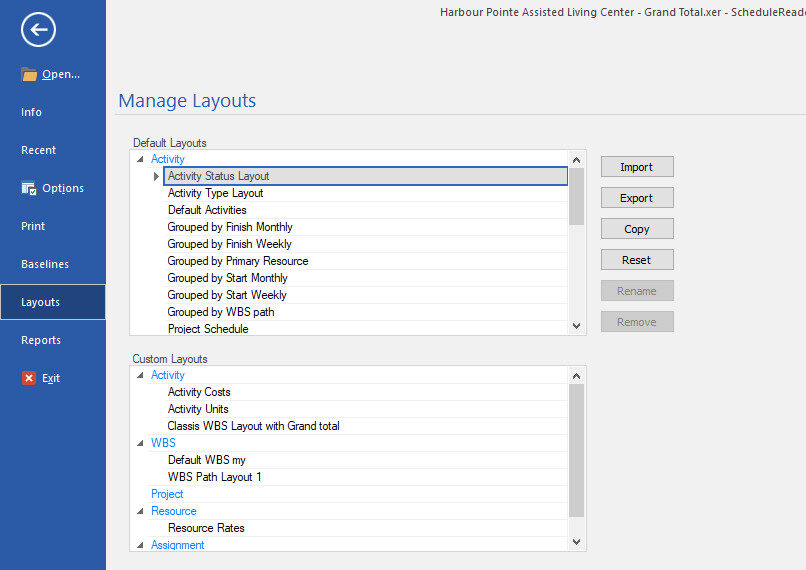Viewport: 806px width, 570px height.
Task: Click the Default Layouts scrollbar thumb
Action: click(576, 196)
